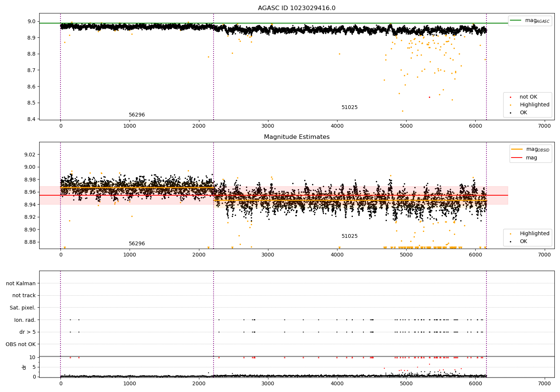560x392 pixels.
Task: Click the 'not track' row label
Action: coord(24,296)
